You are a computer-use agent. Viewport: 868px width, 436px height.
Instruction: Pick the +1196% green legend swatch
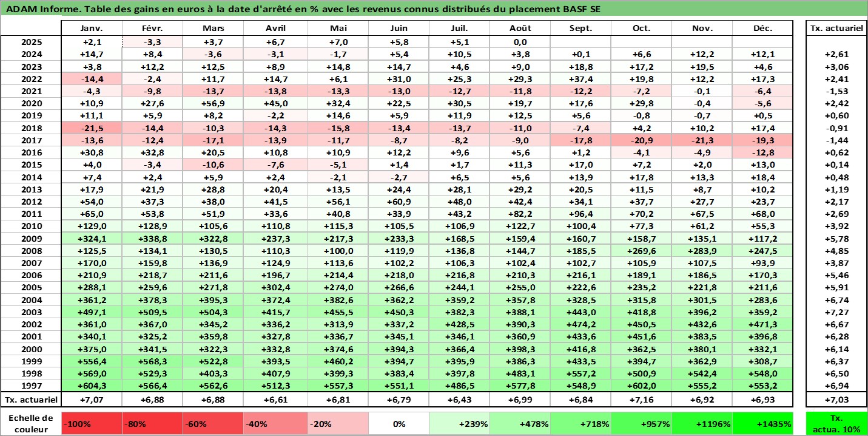coord(702,424)
